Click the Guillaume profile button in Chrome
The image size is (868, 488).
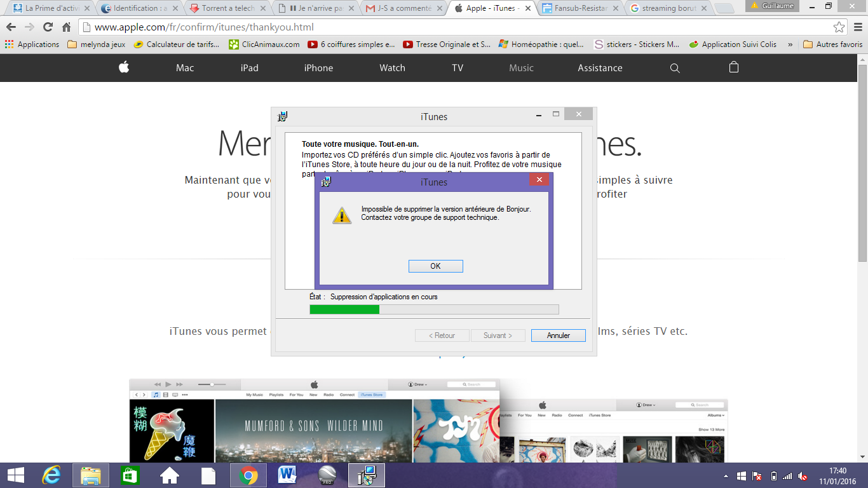(x=771, y=5)
